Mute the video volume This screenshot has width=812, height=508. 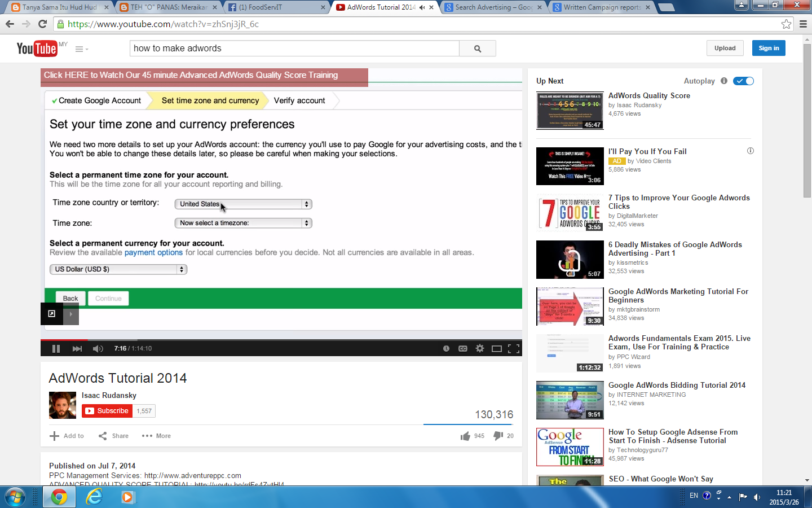[98, 349]
